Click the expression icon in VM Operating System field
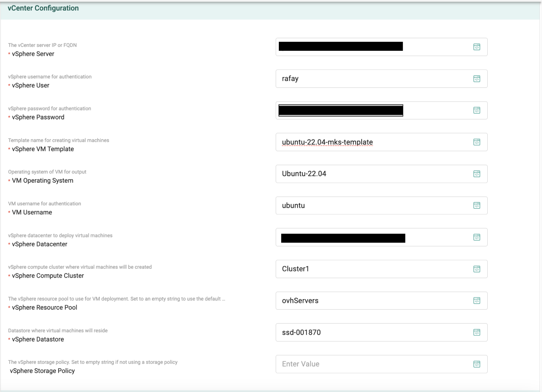Viewport: 542px width, 392px height. click(477, 174)
